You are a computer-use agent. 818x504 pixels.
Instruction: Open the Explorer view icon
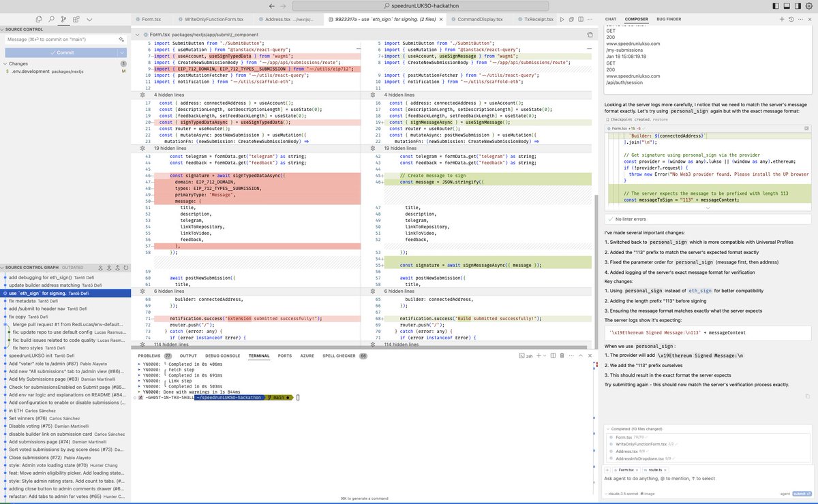pos(39,20)
